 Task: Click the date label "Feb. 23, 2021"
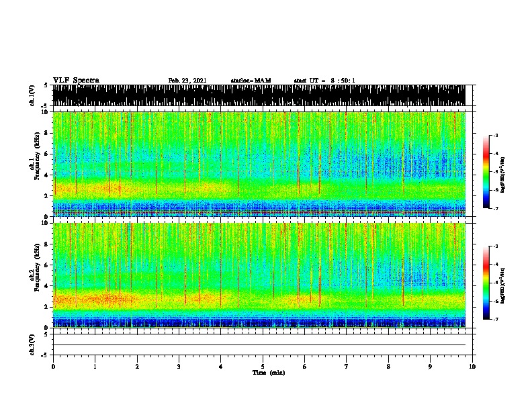click(x=187, y=81)
